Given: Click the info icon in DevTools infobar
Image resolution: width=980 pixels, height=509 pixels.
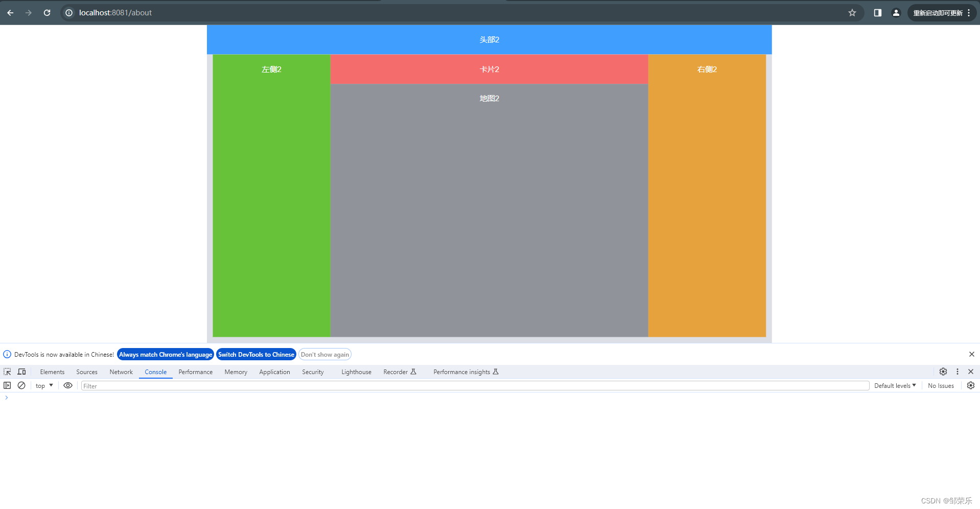Looking at the screenshot, I should pyautogui.click(x=7, y=355).
